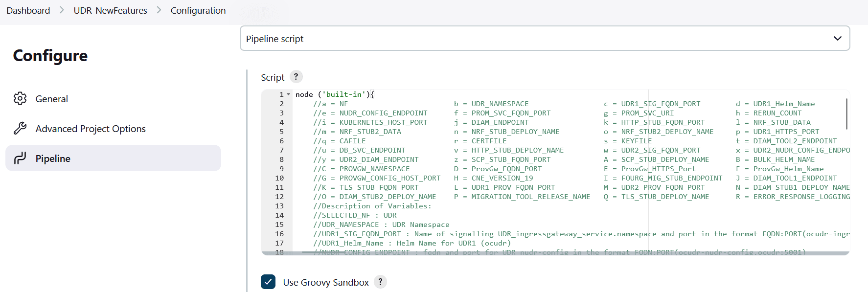Image resolution: width=868 pixels, height=292 pixels.
Task: Click the text BULK_HELM_NAME on line 8
Action: tap(784, 159)
